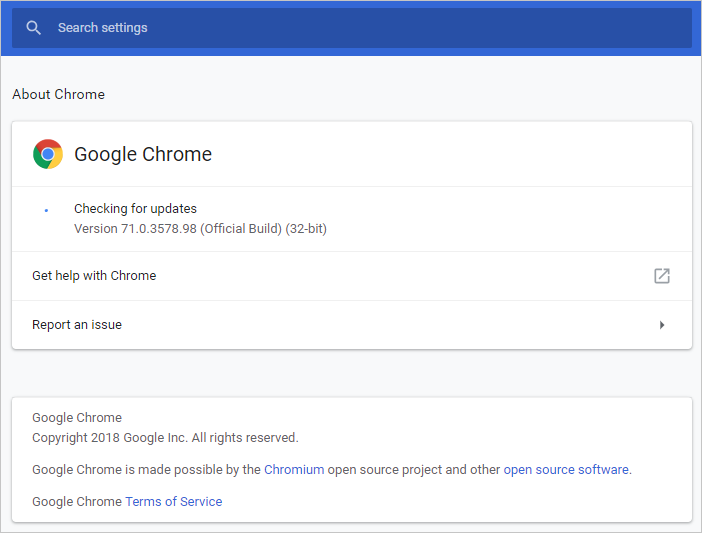This screenshot has width=702, height=533.
Task: Click the About Chrome page heading
Action: pos(58,94)
